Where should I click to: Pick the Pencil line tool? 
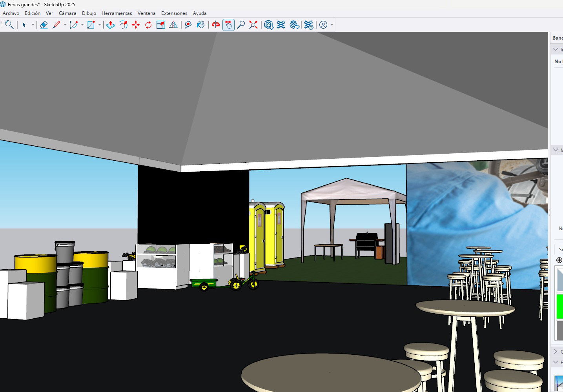coord(56,25)
